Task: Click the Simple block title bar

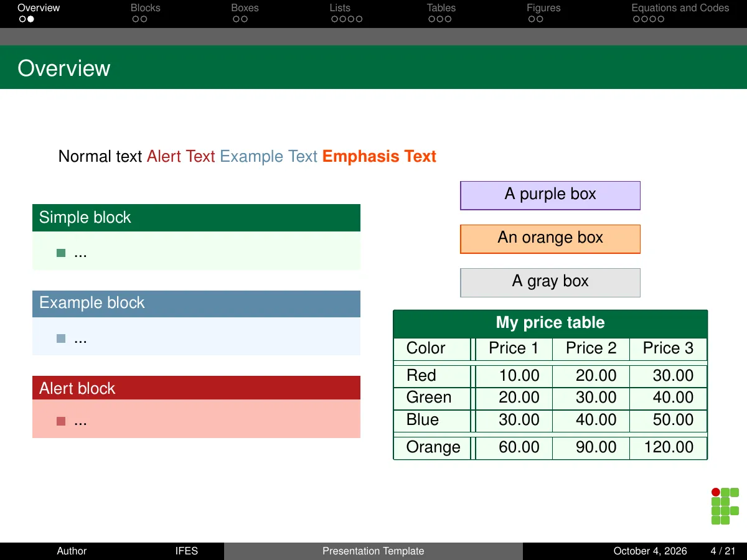Action: click(x=196, y=218)
